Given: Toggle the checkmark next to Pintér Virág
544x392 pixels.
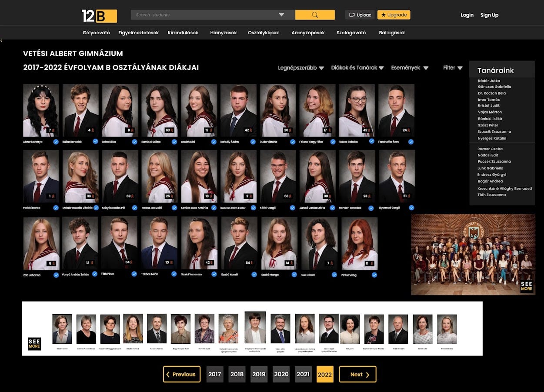Looking at the screenshot, I should [x=374, y=275].
